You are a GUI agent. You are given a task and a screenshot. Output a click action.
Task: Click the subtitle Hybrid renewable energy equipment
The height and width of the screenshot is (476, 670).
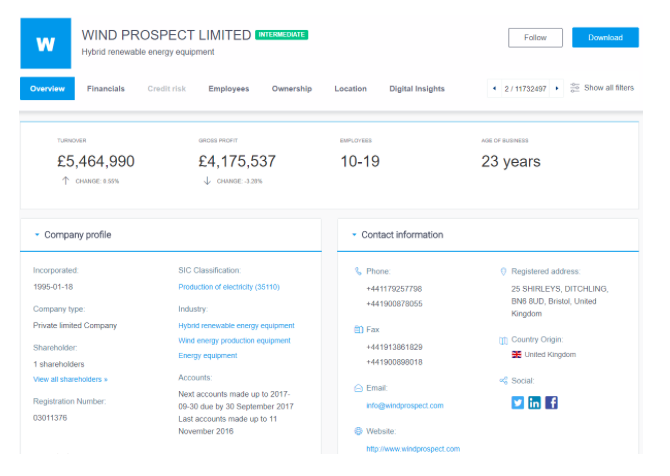point(148,52)
